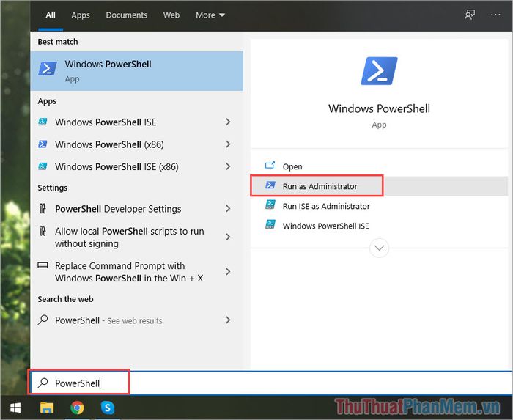Select Run ISE as Administrator
The width and height of the screenshot is (513, 420).
pyautogui.click(x=326, y=206)
